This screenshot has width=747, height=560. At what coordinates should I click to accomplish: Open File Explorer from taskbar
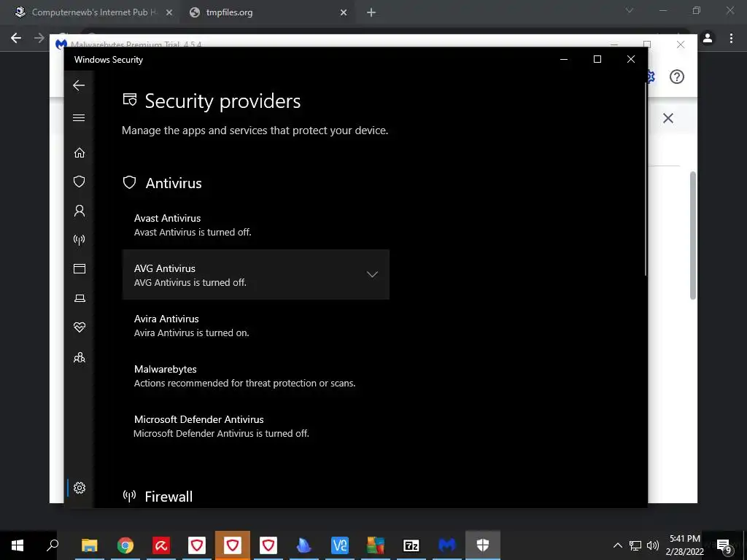[x=89, y=545]
